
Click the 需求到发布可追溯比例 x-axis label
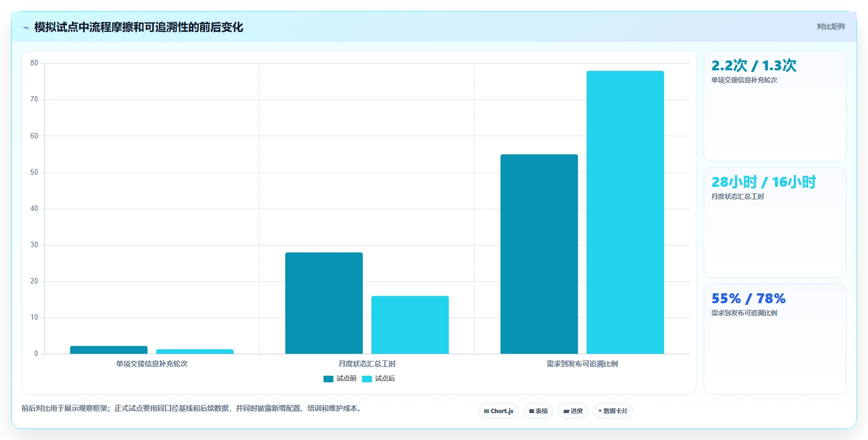tap(582, 364)
